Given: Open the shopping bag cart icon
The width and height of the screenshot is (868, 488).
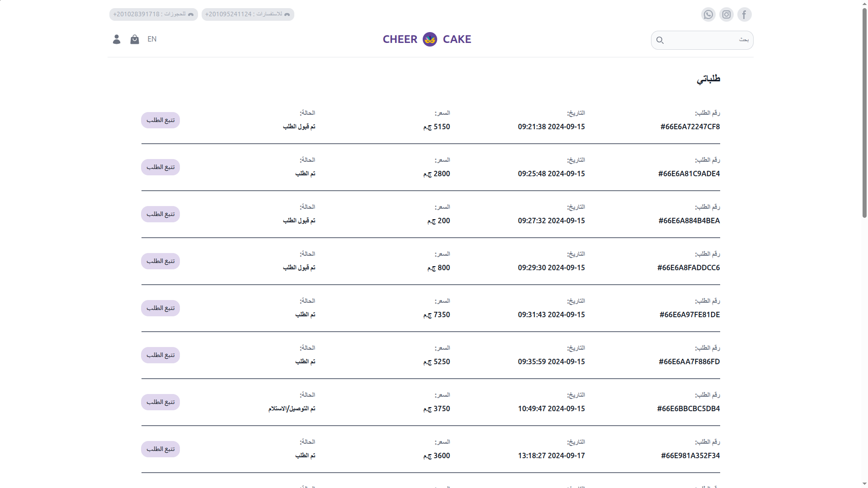Looking at the screenshot, I should click(x=134, y=39).
